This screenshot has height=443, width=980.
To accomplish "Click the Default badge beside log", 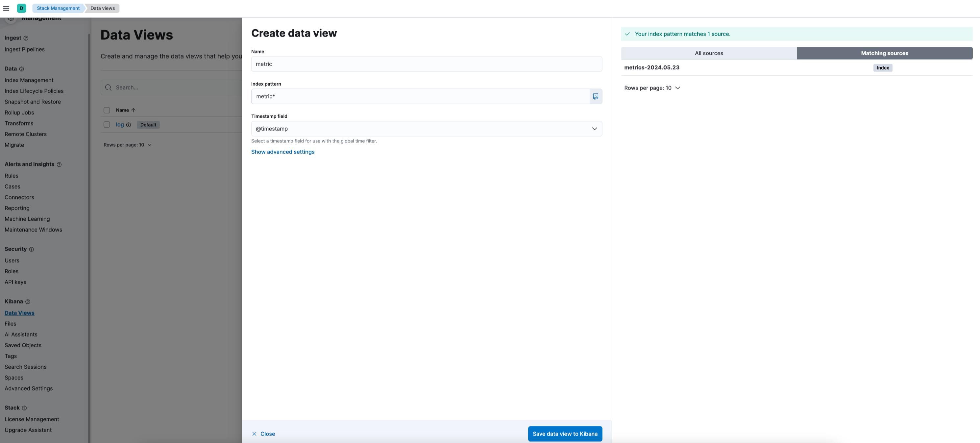I will tap(148, 125).
